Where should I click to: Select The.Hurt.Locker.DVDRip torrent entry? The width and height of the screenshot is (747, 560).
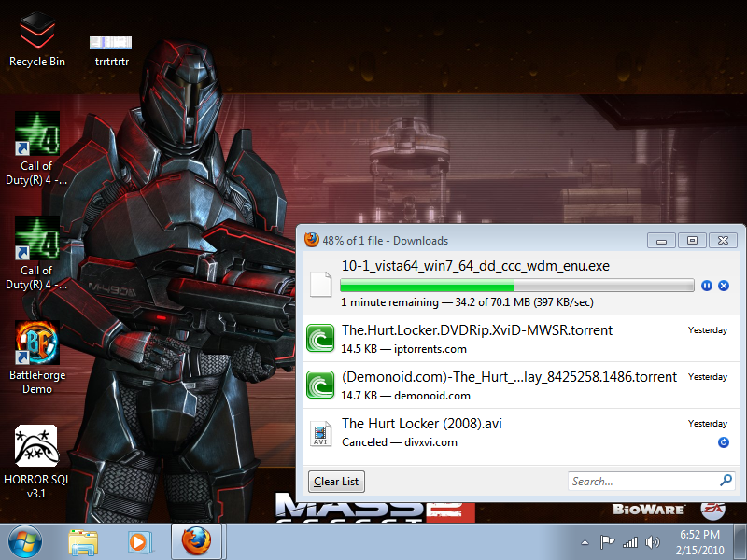pos(520,339)
